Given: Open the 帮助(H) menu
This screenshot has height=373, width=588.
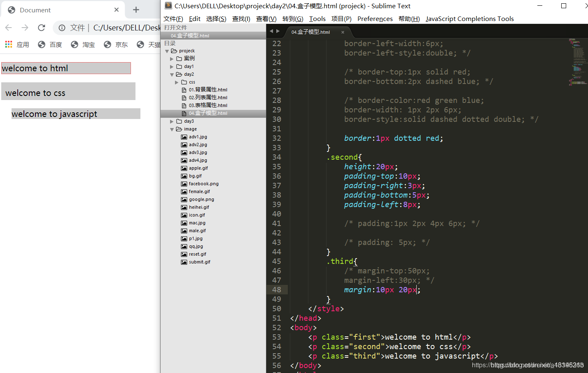Looking at the screenshot, I should click(x=409, y=19).
